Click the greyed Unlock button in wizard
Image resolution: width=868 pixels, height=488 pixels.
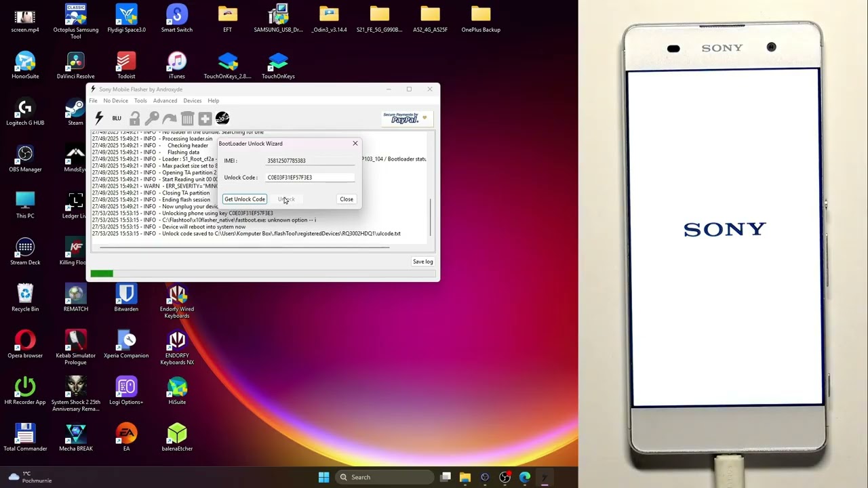click(x=286, y=199)
